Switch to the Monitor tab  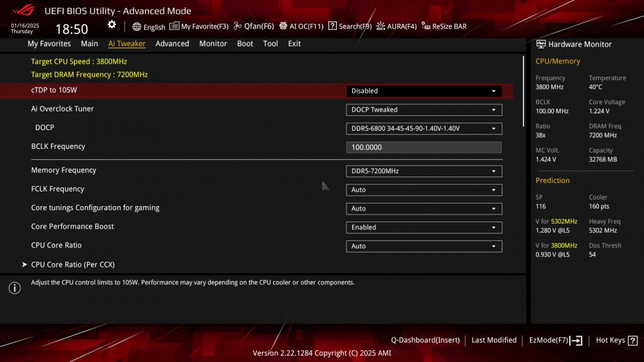coord(213,44)
